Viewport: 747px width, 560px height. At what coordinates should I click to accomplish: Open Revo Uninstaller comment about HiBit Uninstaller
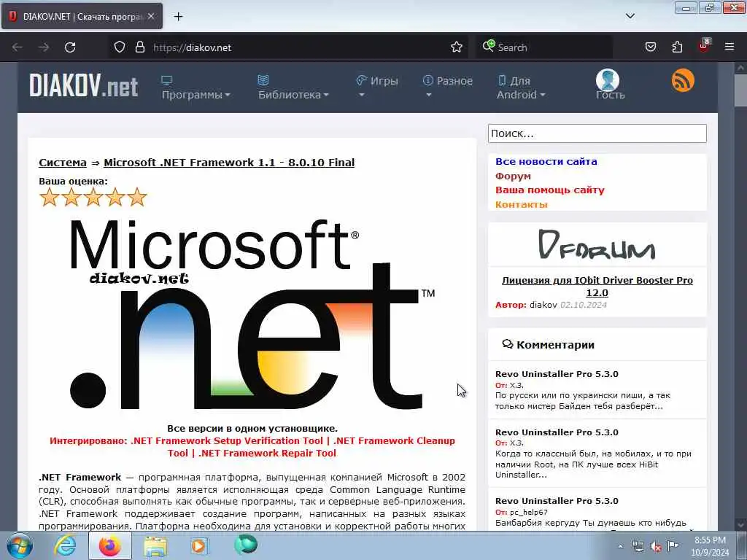click(557, 432)
